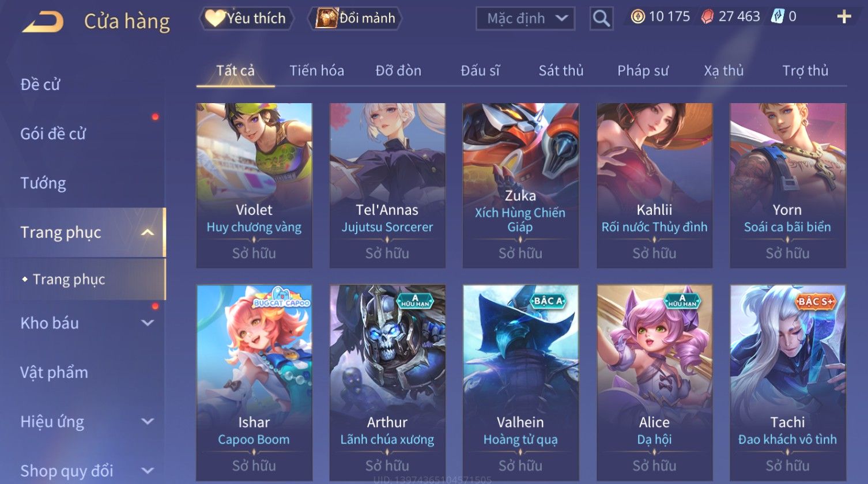Select Tachi Đao khách vô tình skin
Viewport: 868px width, 484px height.
(x=788, y=383)
